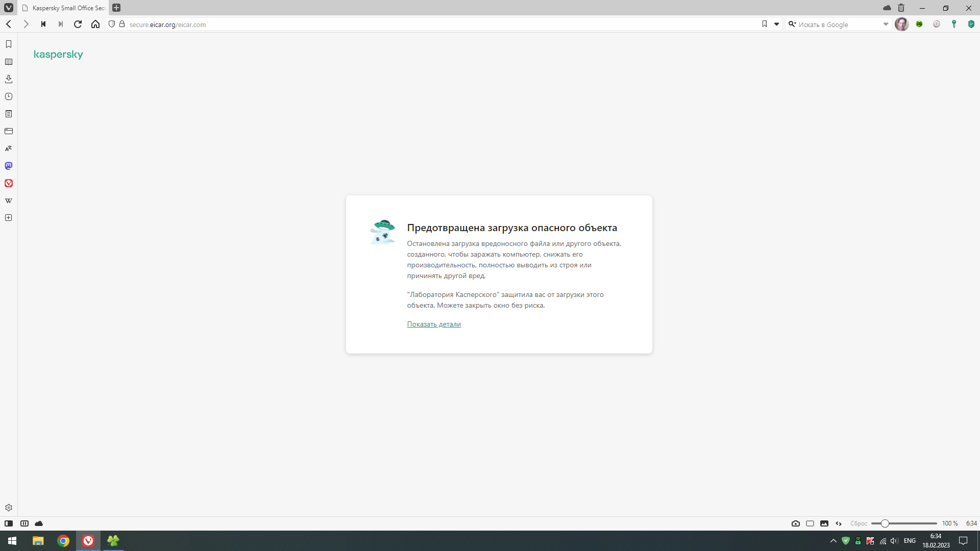Open the Notes panel
Screen dimensions: 980x551
click(x=9, y=114)
